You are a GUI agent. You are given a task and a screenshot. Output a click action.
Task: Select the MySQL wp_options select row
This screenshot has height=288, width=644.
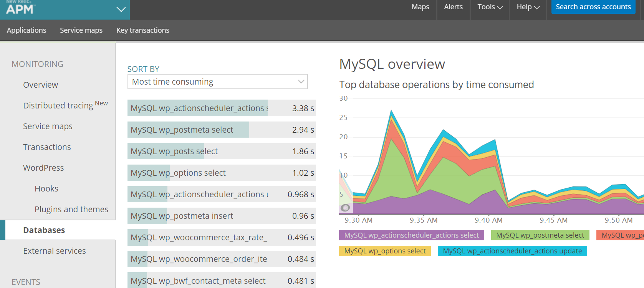222,173
